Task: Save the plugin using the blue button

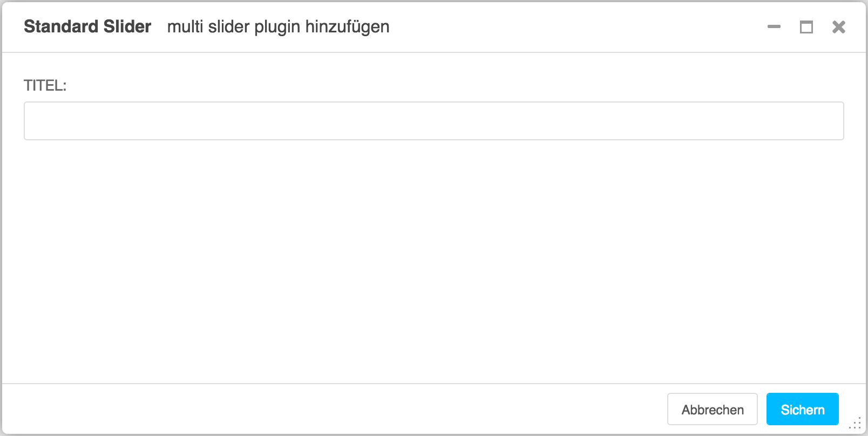Action: pyautogui.click(x=802, y=410)
